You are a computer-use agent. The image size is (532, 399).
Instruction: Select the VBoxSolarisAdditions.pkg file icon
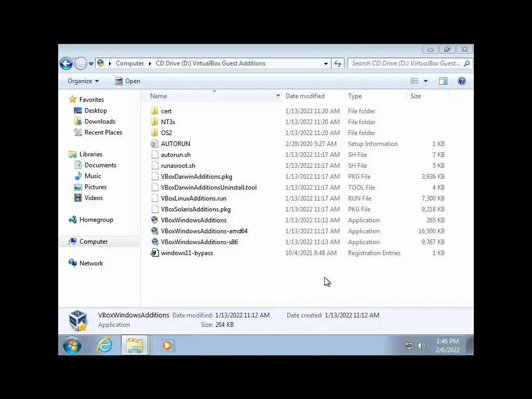point(155,209)
